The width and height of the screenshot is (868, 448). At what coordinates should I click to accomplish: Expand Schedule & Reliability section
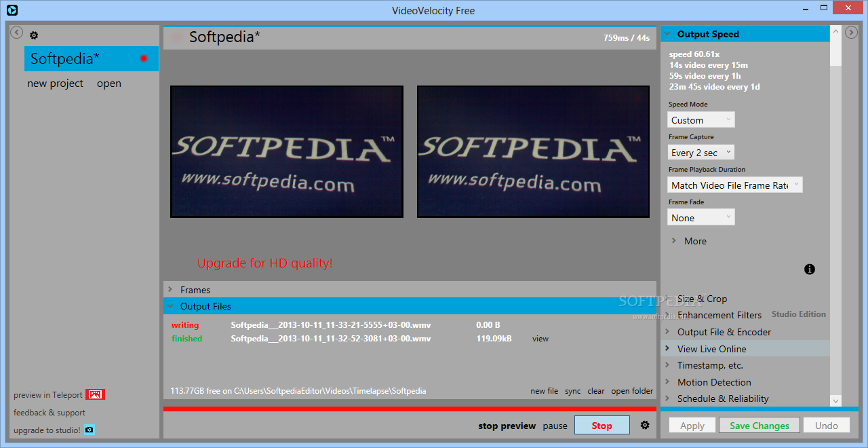click(x=745, y=398)
